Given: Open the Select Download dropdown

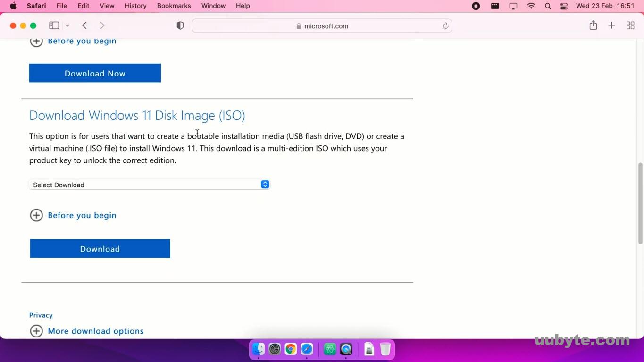Looking at the screenshot, I should pyautogui.click(x=149, y=185).
